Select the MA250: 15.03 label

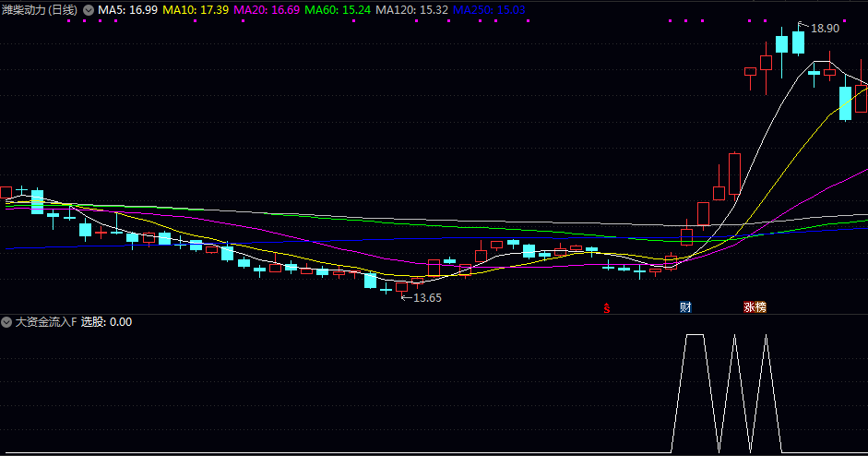click(489, 10)
